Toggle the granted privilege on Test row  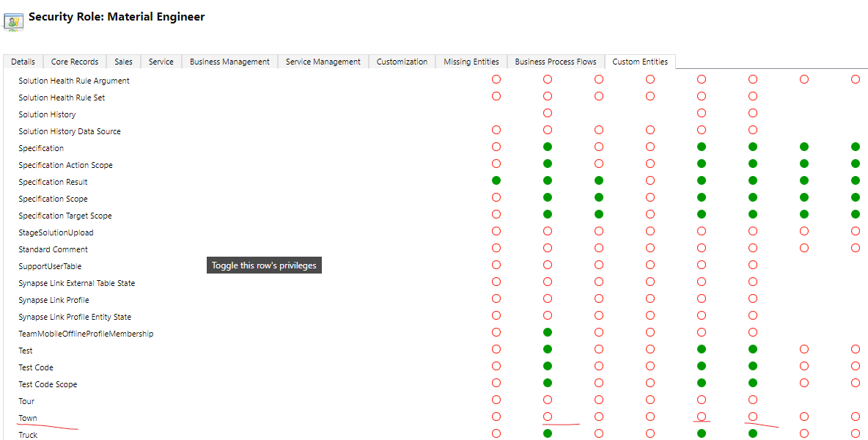tap(548, 349)
